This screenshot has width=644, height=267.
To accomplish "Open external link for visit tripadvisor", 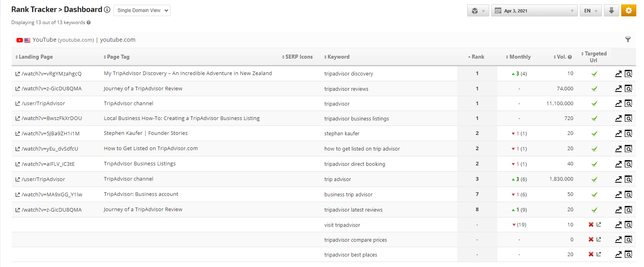I will click(x=599, y=224).
